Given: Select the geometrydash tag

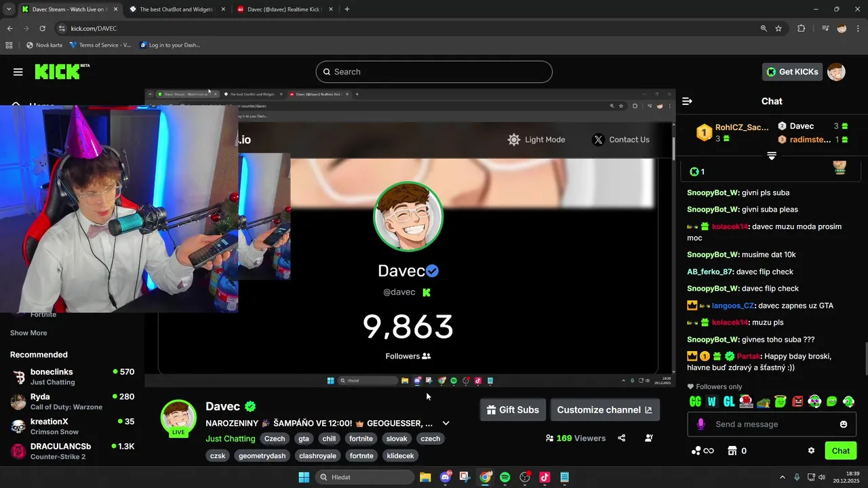Looking at the screenshot, I should [262, 455].
